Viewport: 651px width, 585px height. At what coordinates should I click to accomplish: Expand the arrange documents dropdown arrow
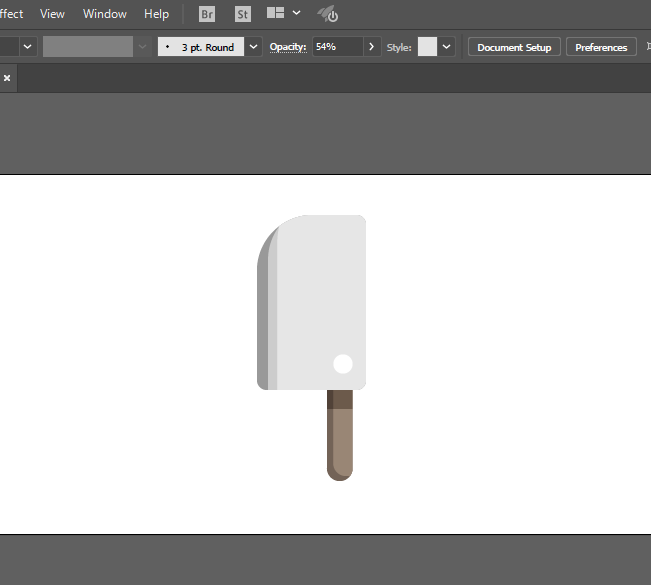296,13
